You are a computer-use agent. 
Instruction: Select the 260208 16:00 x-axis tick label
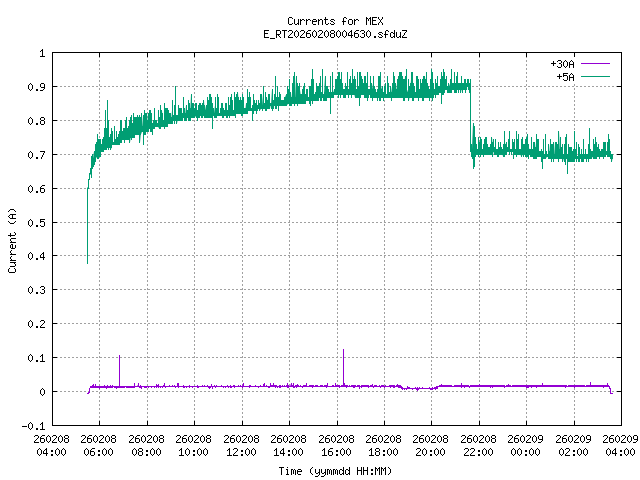[336, 444]
